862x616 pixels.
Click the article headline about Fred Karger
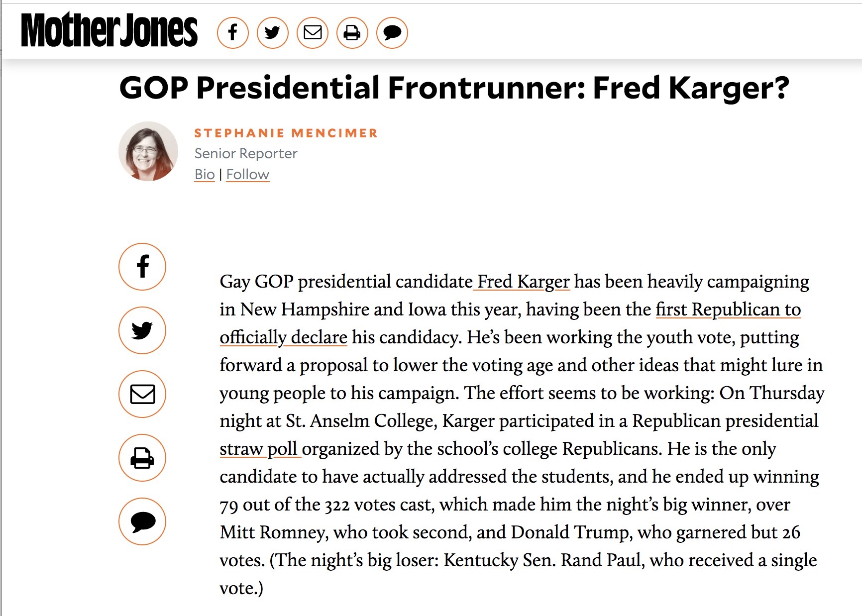tap(454, 88)
